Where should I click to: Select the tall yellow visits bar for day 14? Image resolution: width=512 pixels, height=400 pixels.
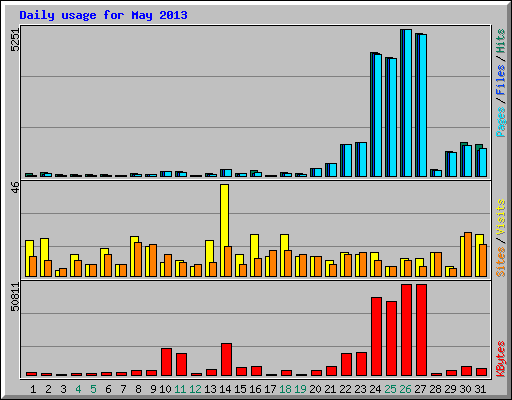click(x=224, y=230)
